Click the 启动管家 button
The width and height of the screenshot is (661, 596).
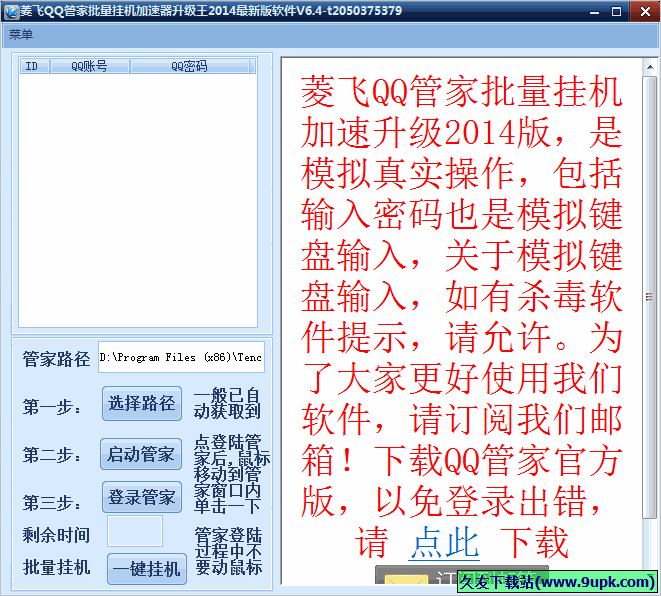[x=141, y=454]
